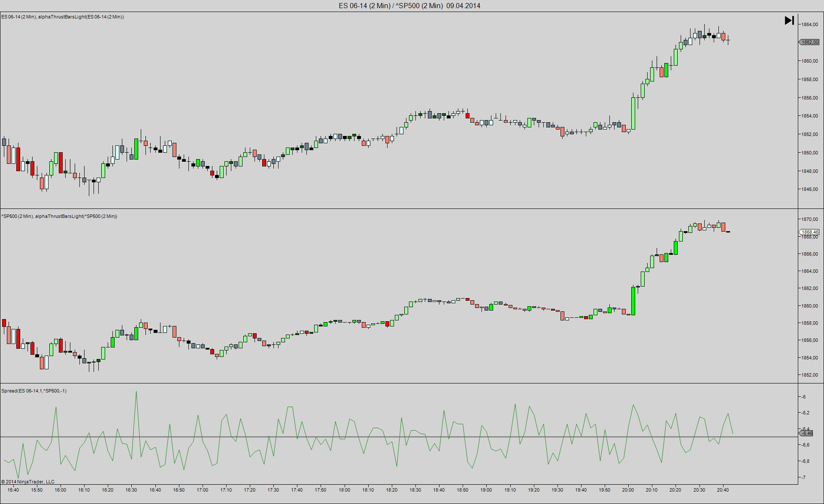Click the -6,8 spread axis label
This screenshot has height=504, width=824.
tap(805, 461)
